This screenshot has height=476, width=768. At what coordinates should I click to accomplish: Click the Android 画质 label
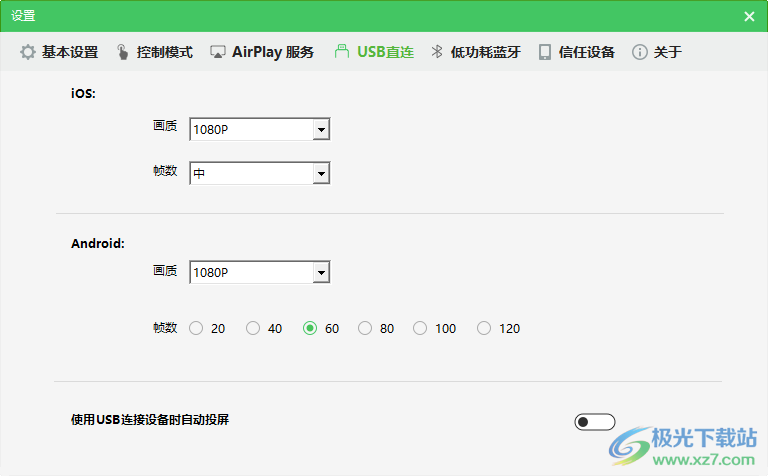click(165, 271)
